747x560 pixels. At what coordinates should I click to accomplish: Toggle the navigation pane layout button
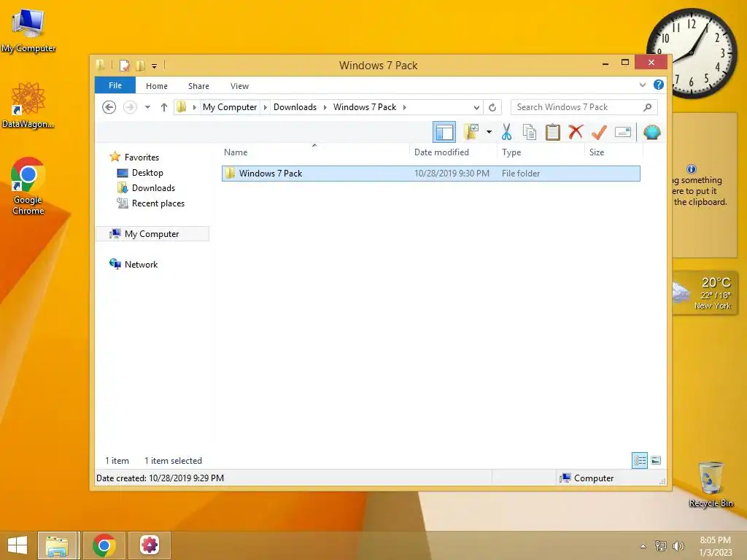point(444,132)
